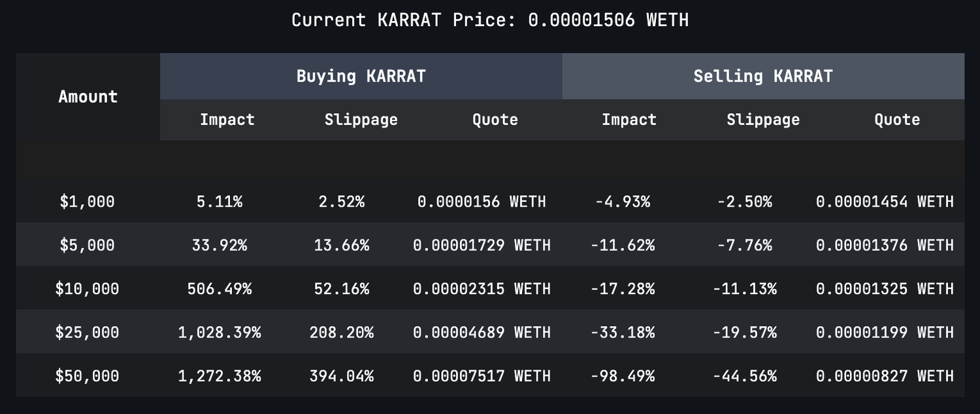Click the Slippage header under Selling KARRAT
Viewport: 980px width, 414px height.
tap(763, 120)
